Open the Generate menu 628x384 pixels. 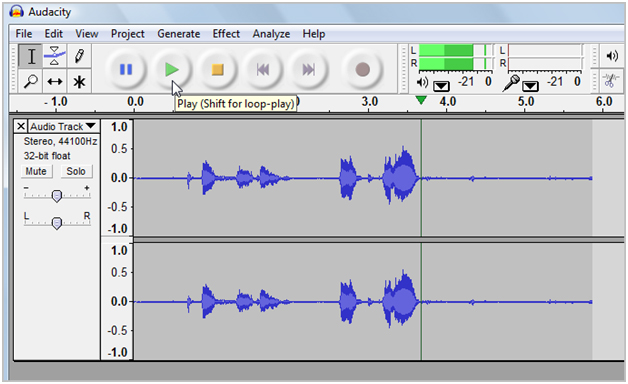pyautogui.click(x=179, y=34)
